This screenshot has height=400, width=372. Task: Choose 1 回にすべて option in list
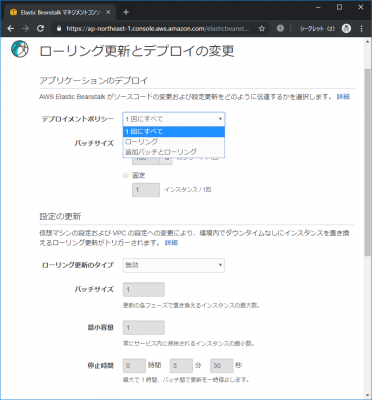pos(174,132)
